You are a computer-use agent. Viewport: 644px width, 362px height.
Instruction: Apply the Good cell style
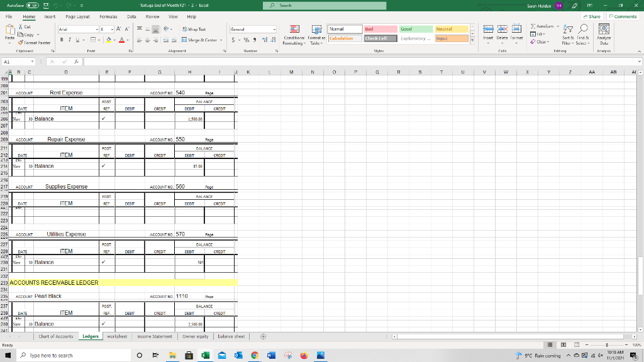coord(416,29)
